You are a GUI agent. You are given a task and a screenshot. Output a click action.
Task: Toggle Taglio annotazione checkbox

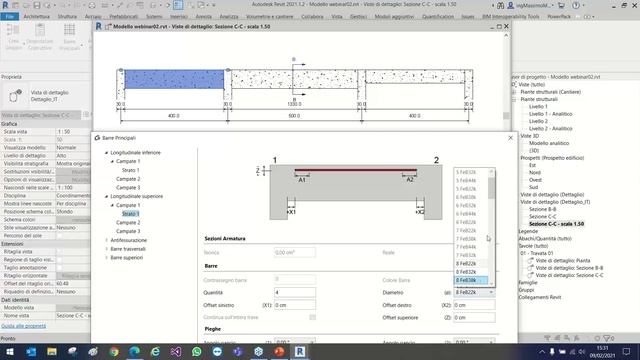[60, 268]
